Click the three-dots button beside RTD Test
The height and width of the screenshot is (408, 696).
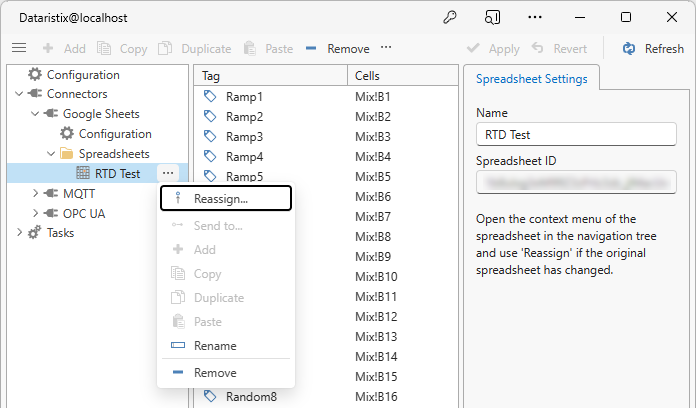pos(168,173)
